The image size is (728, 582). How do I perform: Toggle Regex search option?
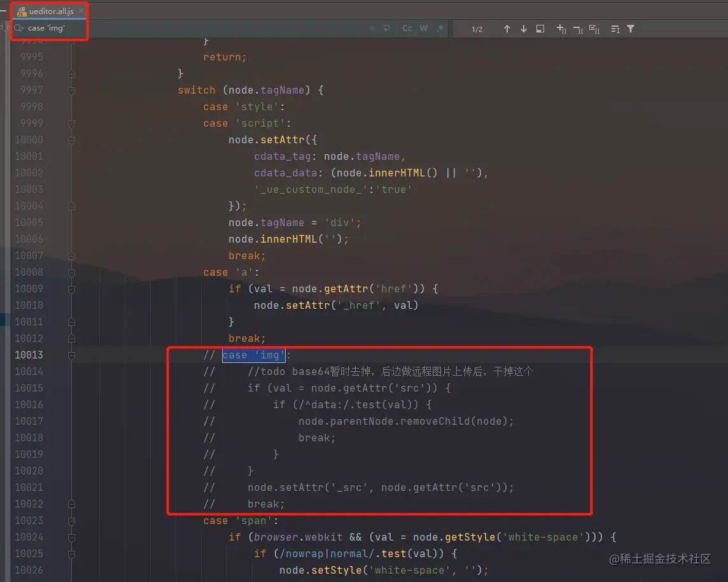coord(440,28)
